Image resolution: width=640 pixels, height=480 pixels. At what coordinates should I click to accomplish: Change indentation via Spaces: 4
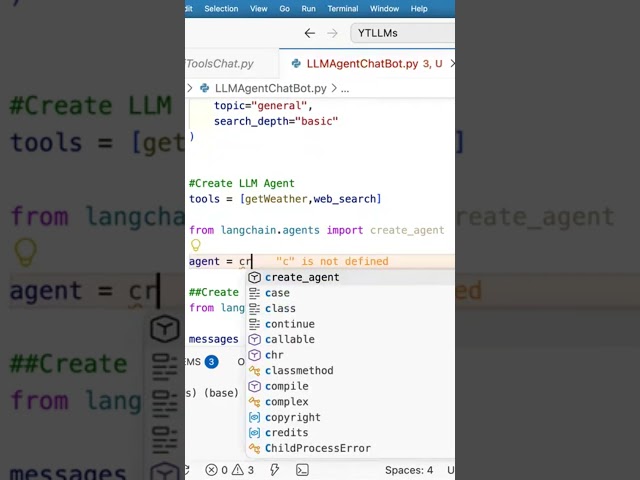click(409, 470)
